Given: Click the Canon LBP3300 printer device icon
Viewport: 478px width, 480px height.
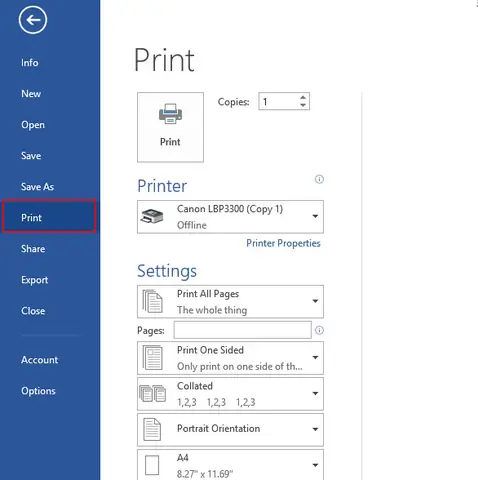Looking at the screenshot, I should point(152,216).
